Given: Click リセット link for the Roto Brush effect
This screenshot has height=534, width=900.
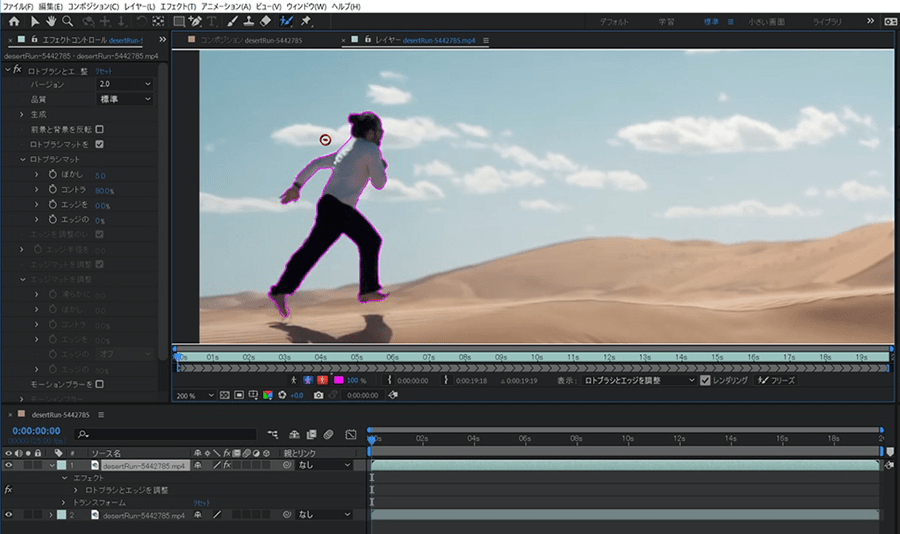Looking at the screenshot, I should point(102,71).
